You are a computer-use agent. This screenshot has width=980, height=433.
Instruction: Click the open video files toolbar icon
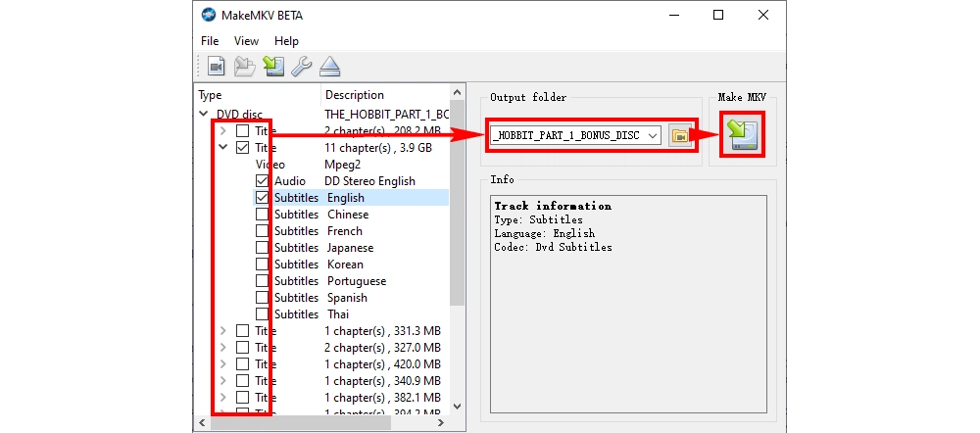coord(217,66)
